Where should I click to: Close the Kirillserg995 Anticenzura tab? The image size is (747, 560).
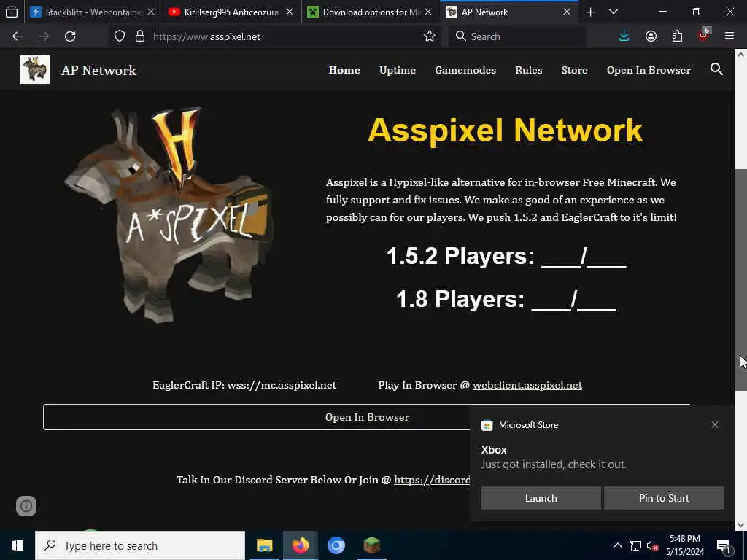[x=290, y=12]
